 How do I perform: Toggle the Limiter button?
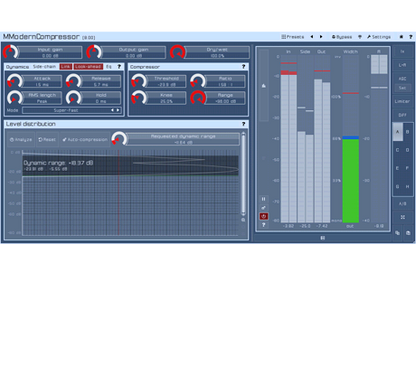[x=402, y=101]
